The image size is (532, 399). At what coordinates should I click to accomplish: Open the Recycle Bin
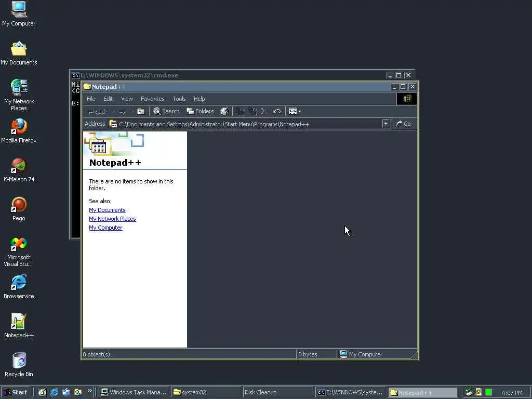pos(19,365)
